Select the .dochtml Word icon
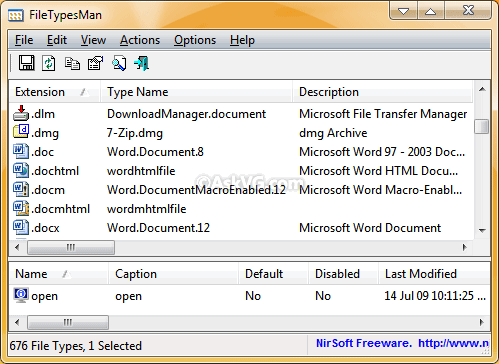The image size is (499, 364). [x=21, y=170]
